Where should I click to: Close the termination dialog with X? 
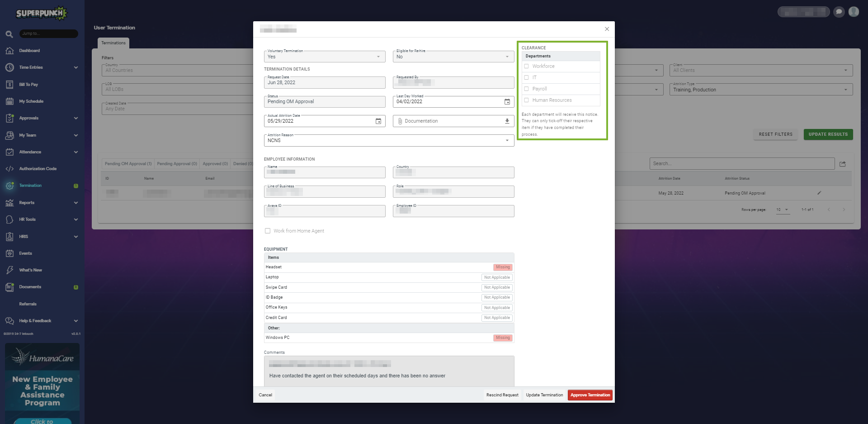click(x=607, y=29)
